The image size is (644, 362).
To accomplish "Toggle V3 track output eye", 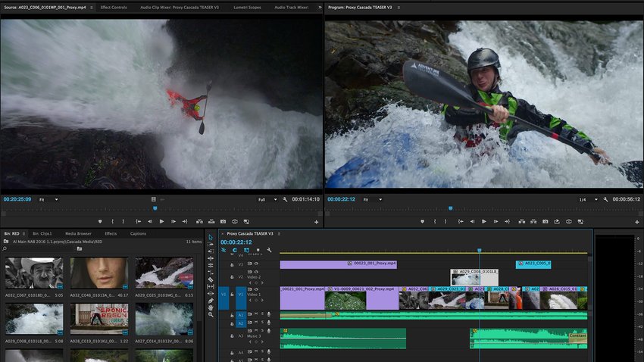I will pos(256,264).
